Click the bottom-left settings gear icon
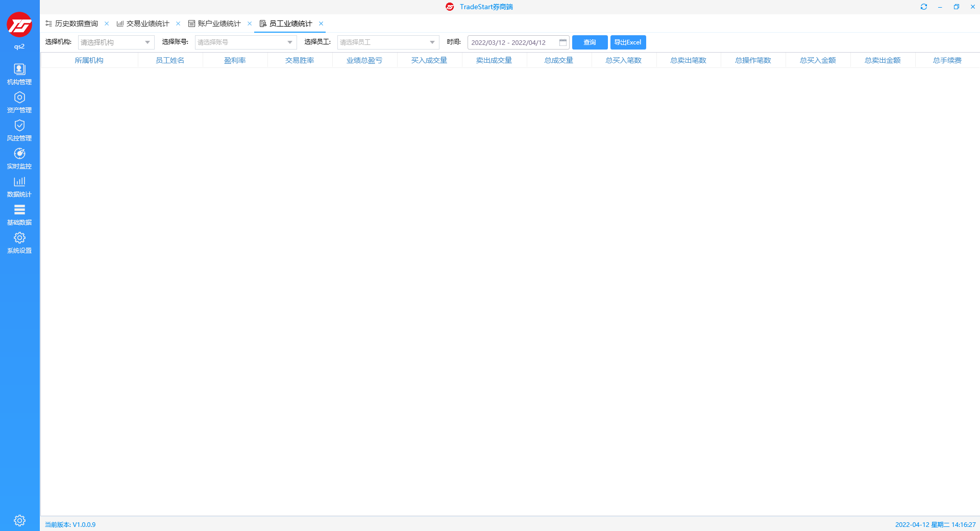 (x=19, y=520)
